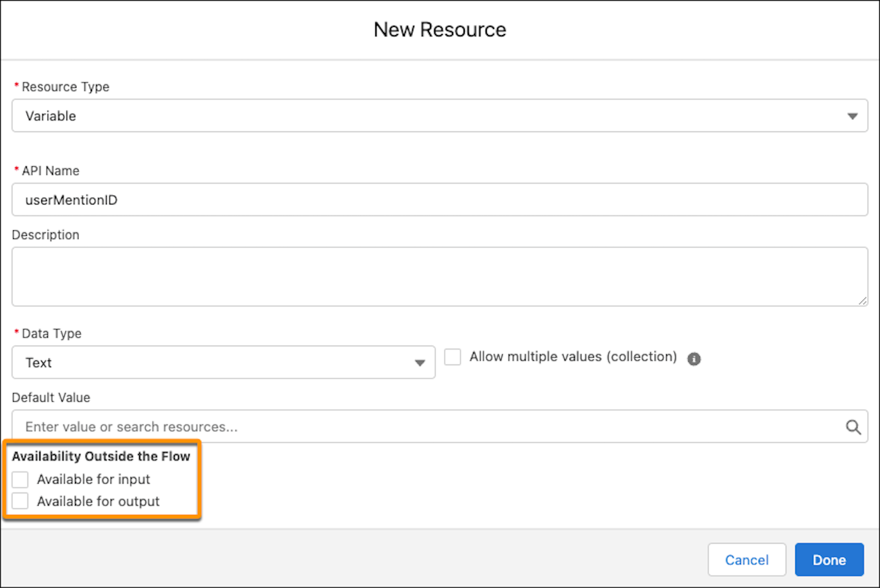880x588 pixels.
Task: Click the userMentionID API Name field
Action: click(440, 199)
